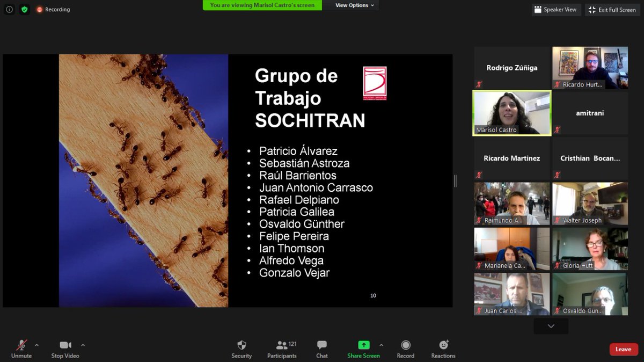Select Juan Carlos video tile
This screenshot has height=362, width=644.
coord(512,294)
